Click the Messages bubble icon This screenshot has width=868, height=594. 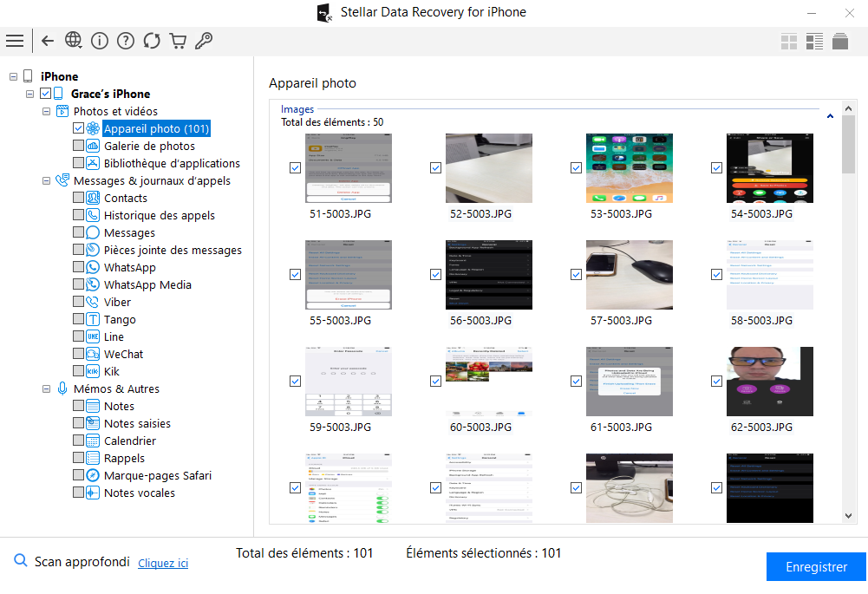(93, 232)
